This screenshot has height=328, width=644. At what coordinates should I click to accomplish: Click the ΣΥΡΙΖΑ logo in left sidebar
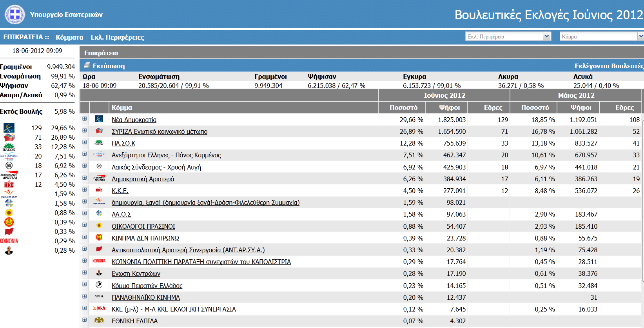9,137
